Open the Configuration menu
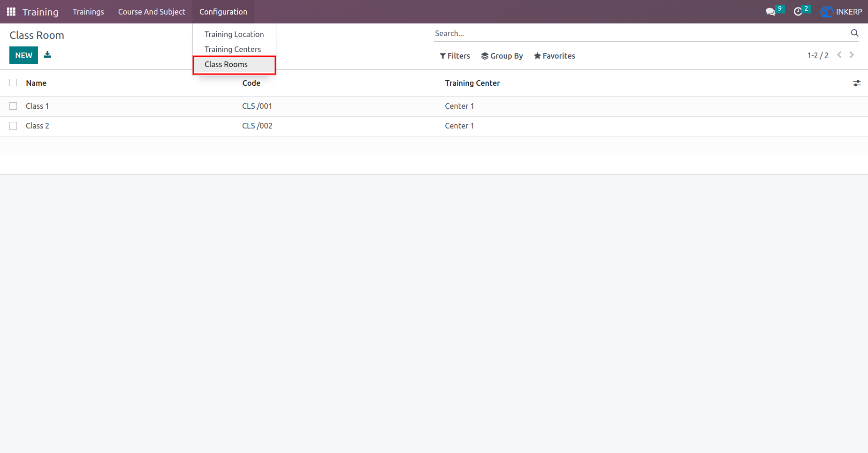Screen dimensions: 868x453 coord(223,12)
